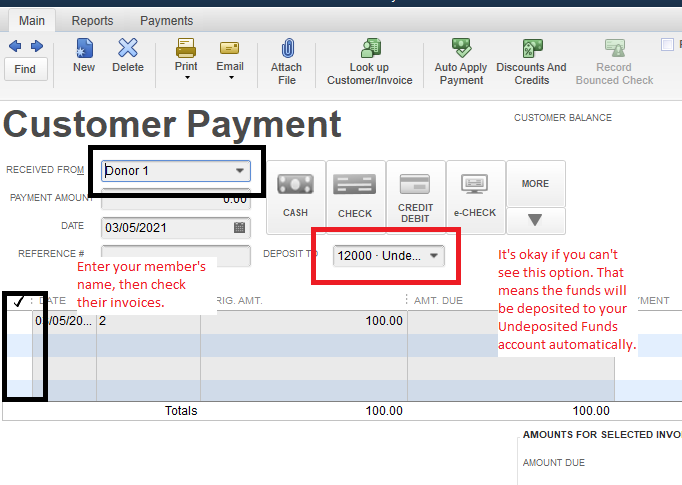The width and height of the screenshot is (682, 485).
Task: Click the Payment Amount field
Action: (x=176, y=199)
